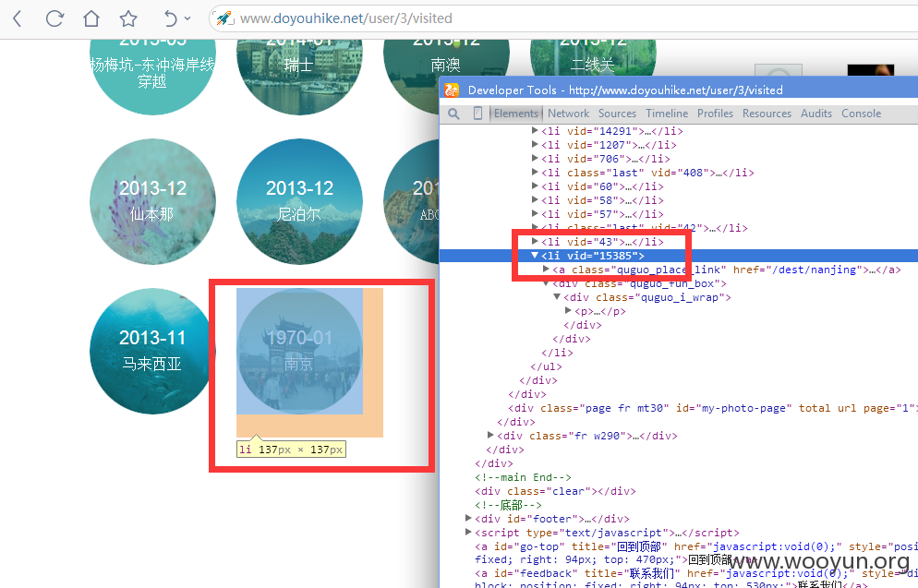Click the rocket icon in address bar
The height and width of the screenshot is (588, 918).
tap(223, 18)
